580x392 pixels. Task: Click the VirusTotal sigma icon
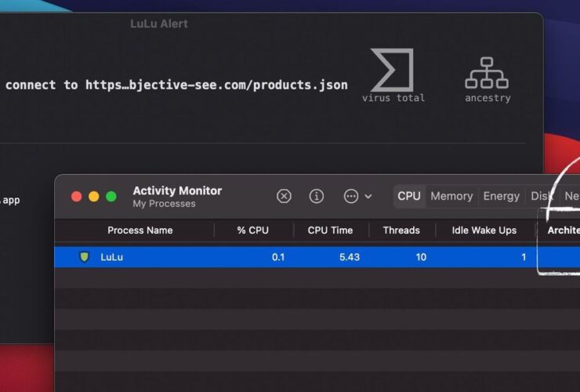click(x=393, y=71)
